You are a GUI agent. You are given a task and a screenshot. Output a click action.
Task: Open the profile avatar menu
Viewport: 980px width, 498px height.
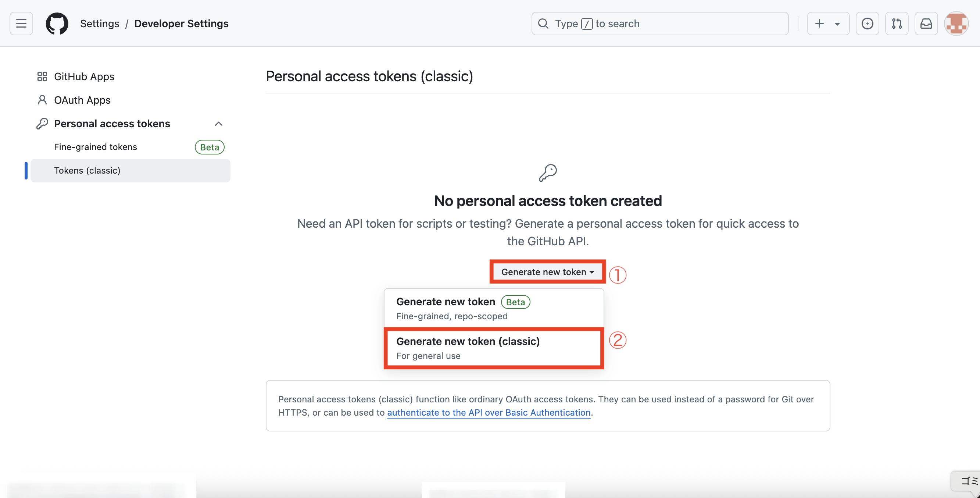(956, 23)
